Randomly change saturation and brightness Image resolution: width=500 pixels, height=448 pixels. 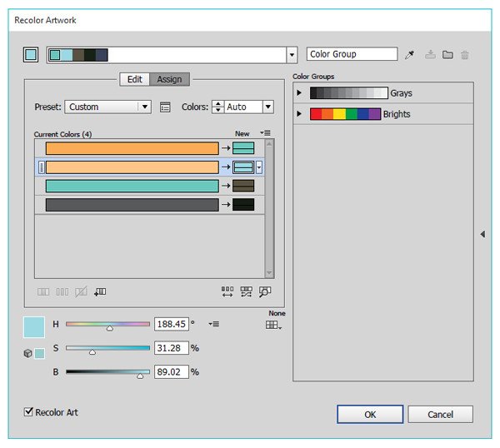(x=246, y=291)
